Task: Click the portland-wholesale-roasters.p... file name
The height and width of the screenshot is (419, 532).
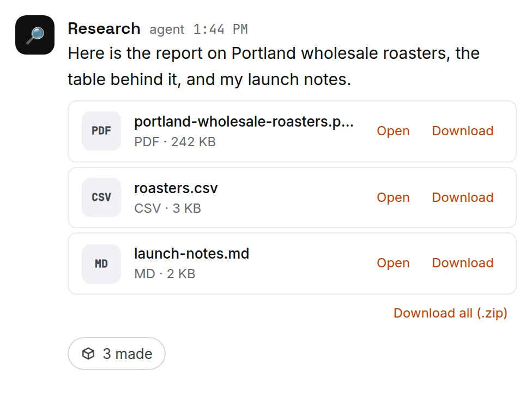Action: [x=244, y=122]
